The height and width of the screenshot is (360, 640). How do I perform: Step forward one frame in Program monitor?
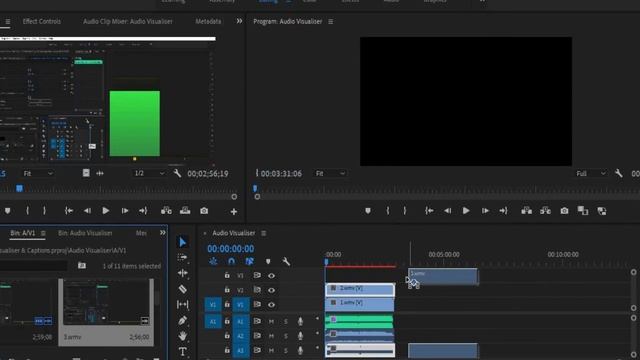485,211
